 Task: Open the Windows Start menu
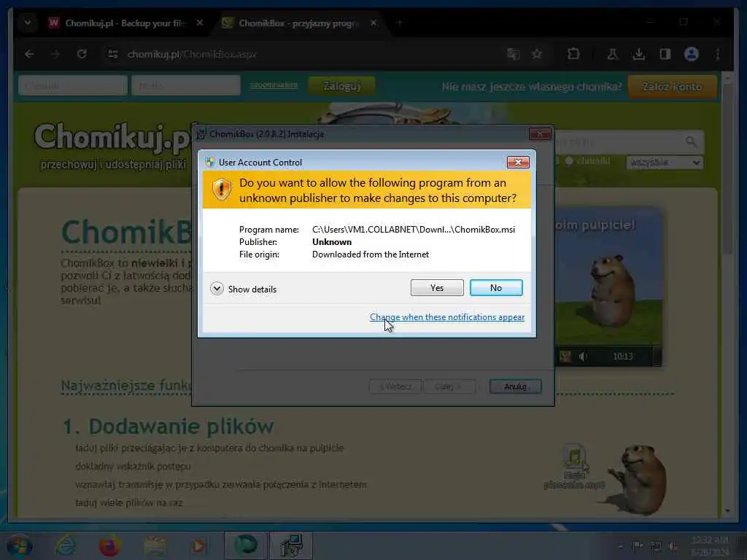point(19,545)
